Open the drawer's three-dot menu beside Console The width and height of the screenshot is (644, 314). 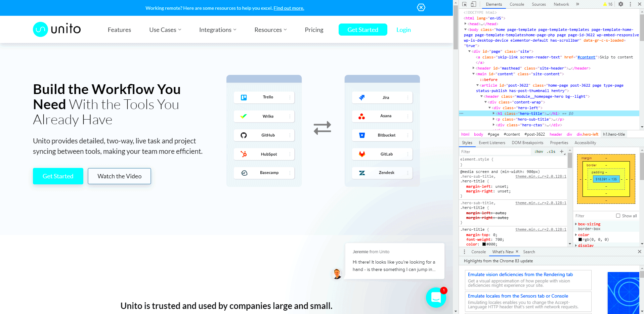pos(465,252)
